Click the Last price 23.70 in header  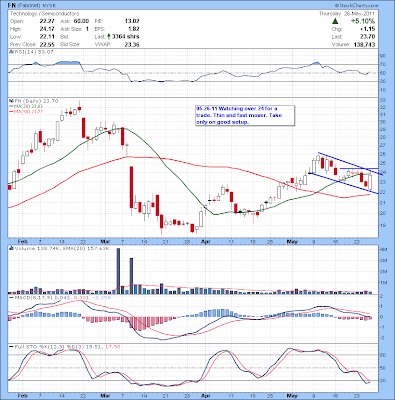coord(367,37)
